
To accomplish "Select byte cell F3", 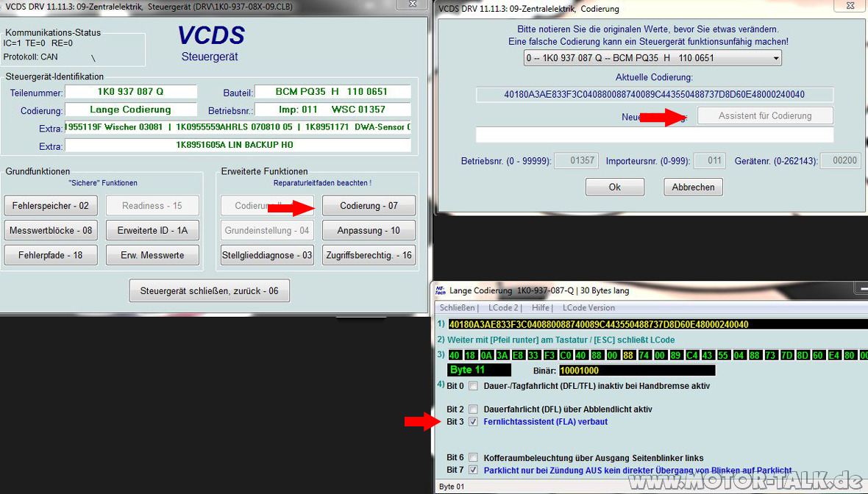I will click(549, 355).
